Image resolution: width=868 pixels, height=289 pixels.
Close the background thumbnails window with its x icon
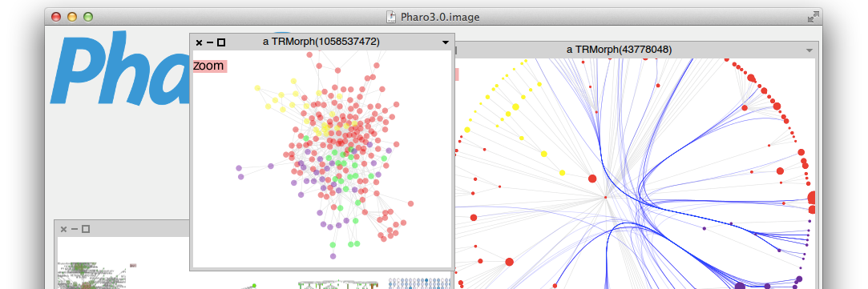[x=63, y=229]
